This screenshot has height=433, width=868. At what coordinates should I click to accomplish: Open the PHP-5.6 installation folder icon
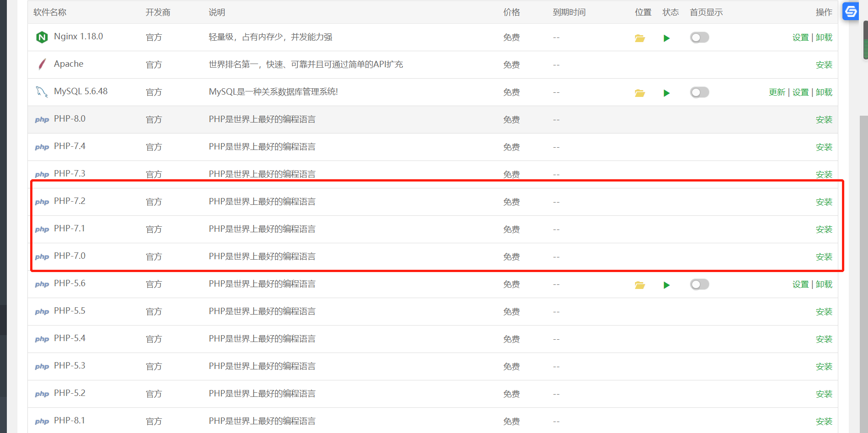[640, 285]
